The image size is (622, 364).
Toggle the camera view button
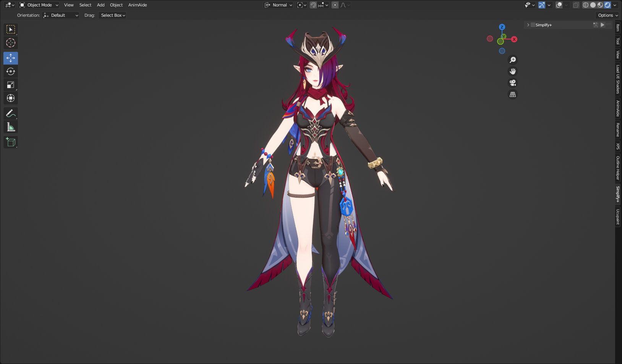click(x=513, y=83)
